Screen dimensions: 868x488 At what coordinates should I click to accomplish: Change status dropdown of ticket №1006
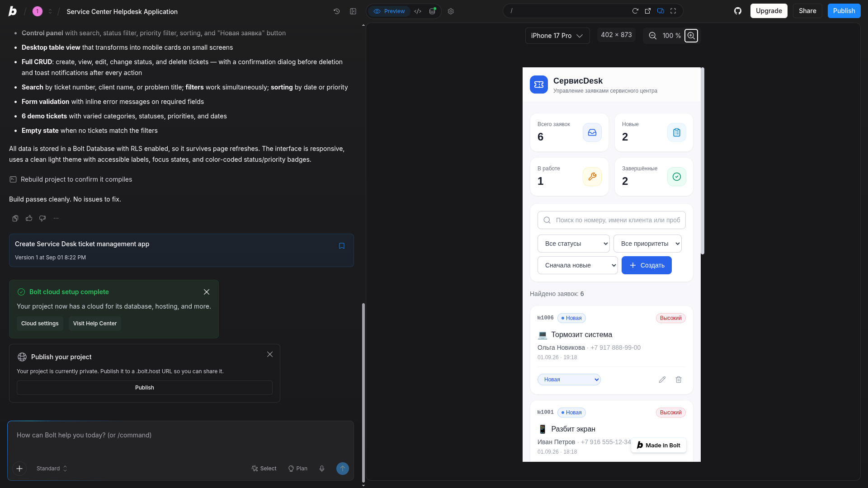coord(569,380)
